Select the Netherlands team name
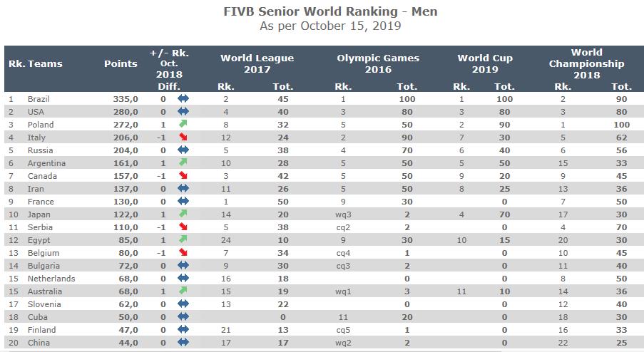Screen dimensions: 644x352 [x=51, y=279]
